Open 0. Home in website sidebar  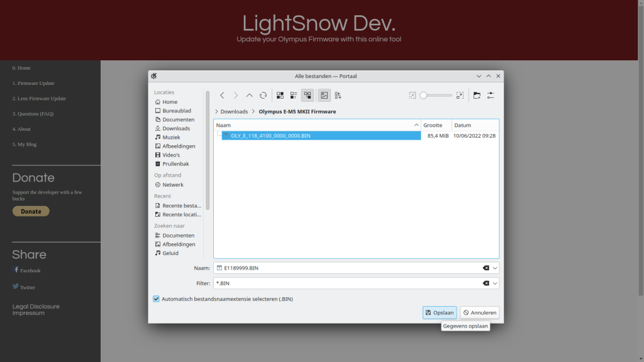click(21, 68)
